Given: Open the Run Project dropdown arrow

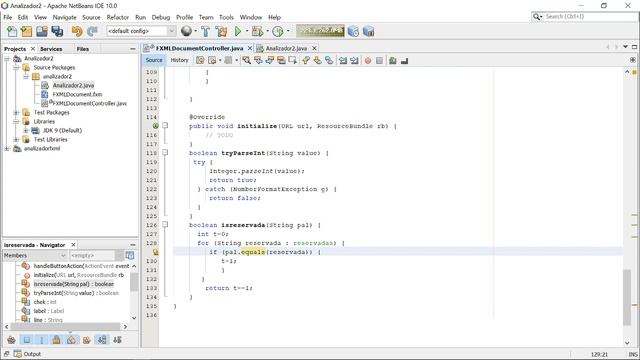Looking at the screenshot, I should 247,31.
